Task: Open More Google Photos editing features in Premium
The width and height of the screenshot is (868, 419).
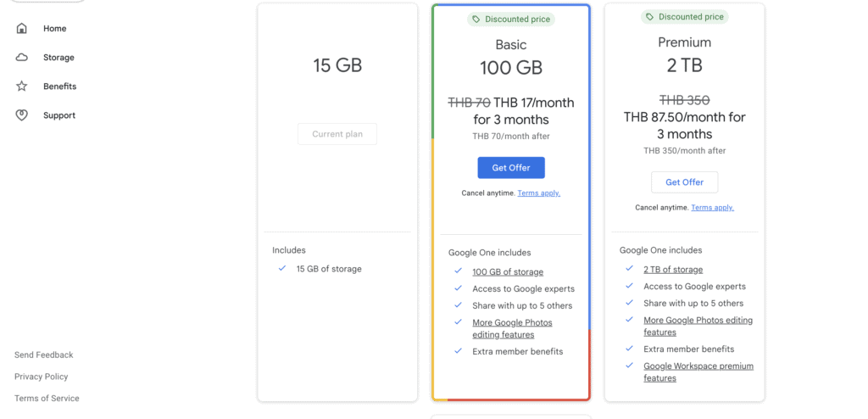Action: 698,327
